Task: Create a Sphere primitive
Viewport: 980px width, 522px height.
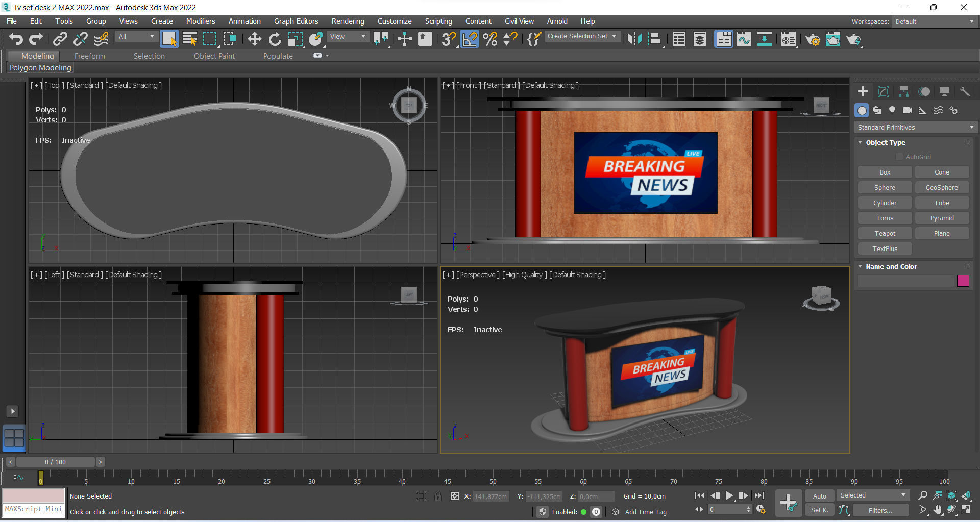Action: click(x=885, y=188)
